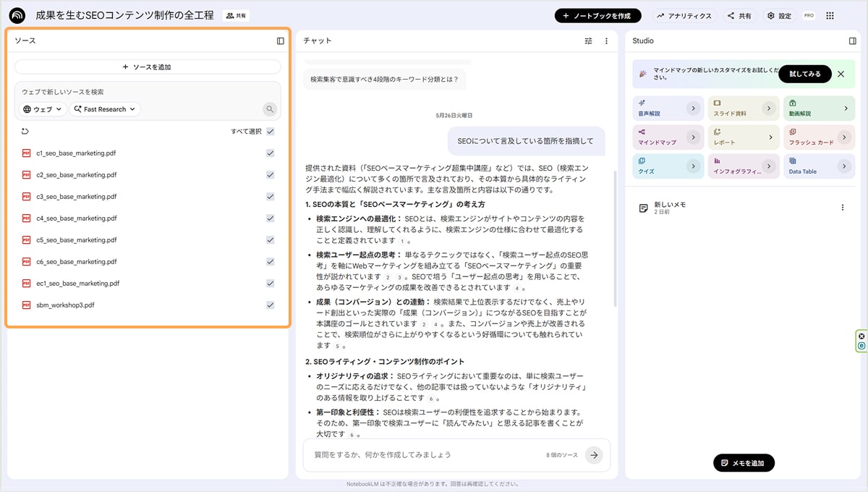Open the 共有 share option in top bar
868x492 pixels.
click(x=739, y=15)
